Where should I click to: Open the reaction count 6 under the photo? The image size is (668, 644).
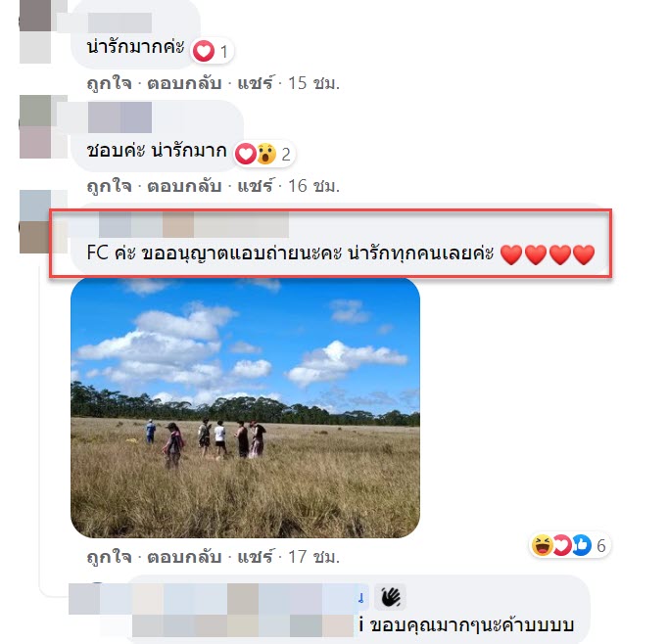(x=601, y=546)
